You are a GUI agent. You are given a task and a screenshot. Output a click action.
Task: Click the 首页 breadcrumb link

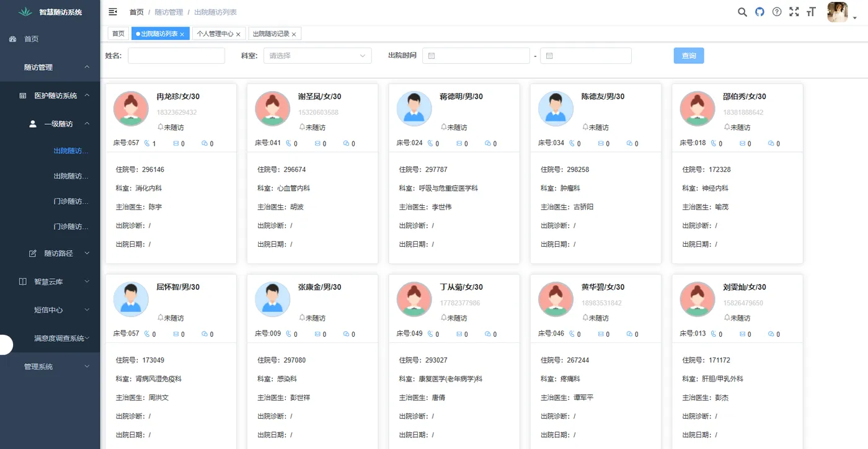tap(136, 12)
